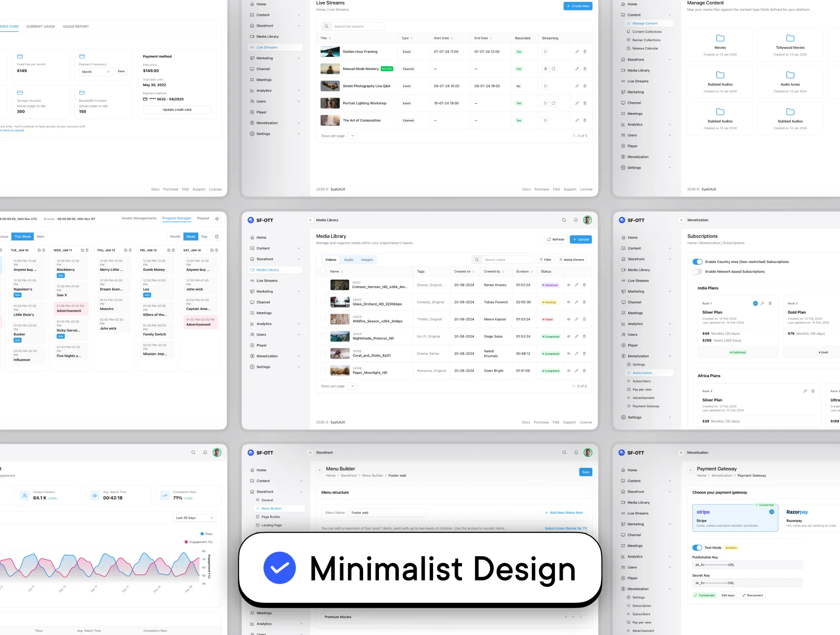
Task: Check the Crimson_Horizon_HD row checkbox
Action: pyautogui.click(x=322, y=285)
